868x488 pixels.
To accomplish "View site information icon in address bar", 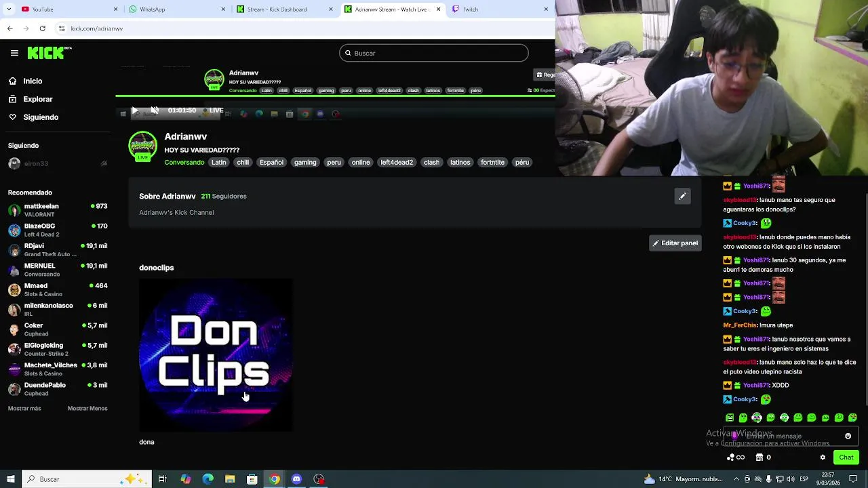I will click(61, 28).
